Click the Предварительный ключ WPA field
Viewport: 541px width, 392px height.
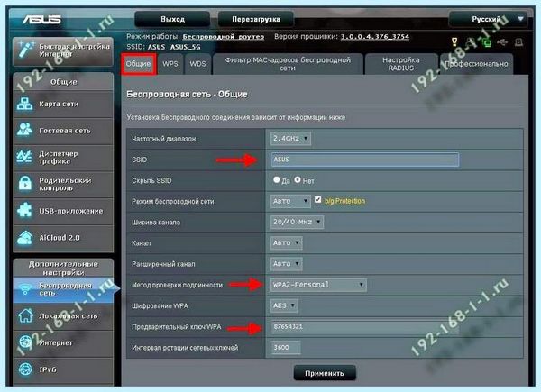click(364, 326)
